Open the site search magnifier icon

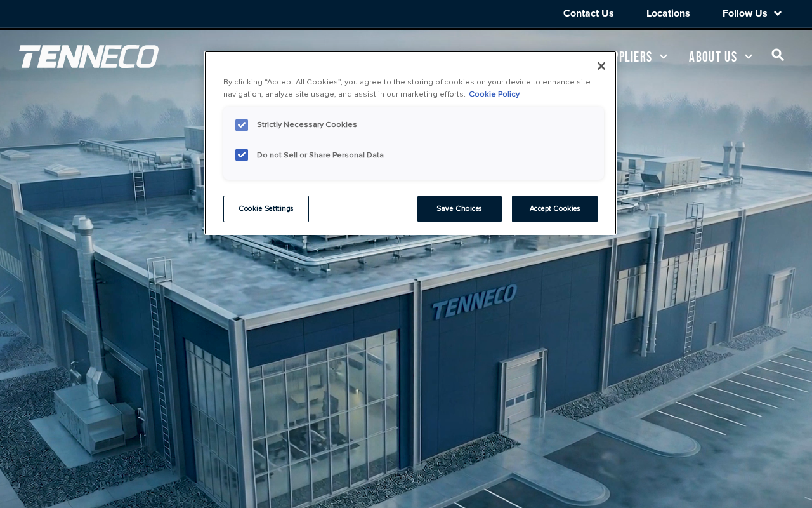click(x=778, y=55)
